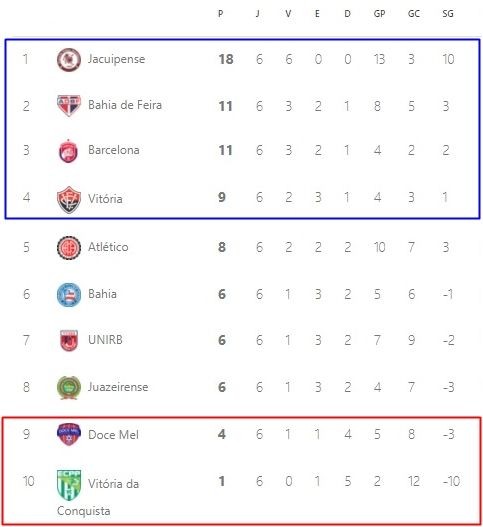Sort by the P points column header
The width and height of the screenshot is (483, 527).
point(220,14)
